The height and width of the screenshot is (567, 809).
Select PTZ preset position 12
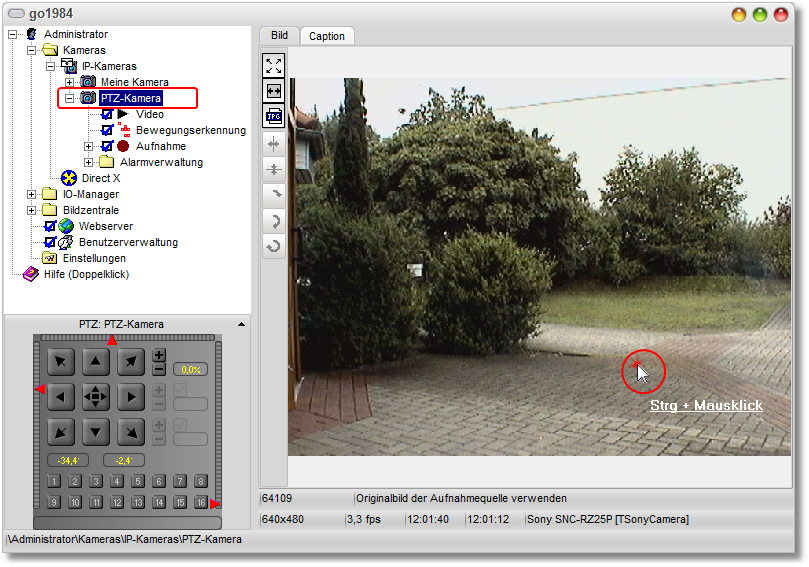117,502
